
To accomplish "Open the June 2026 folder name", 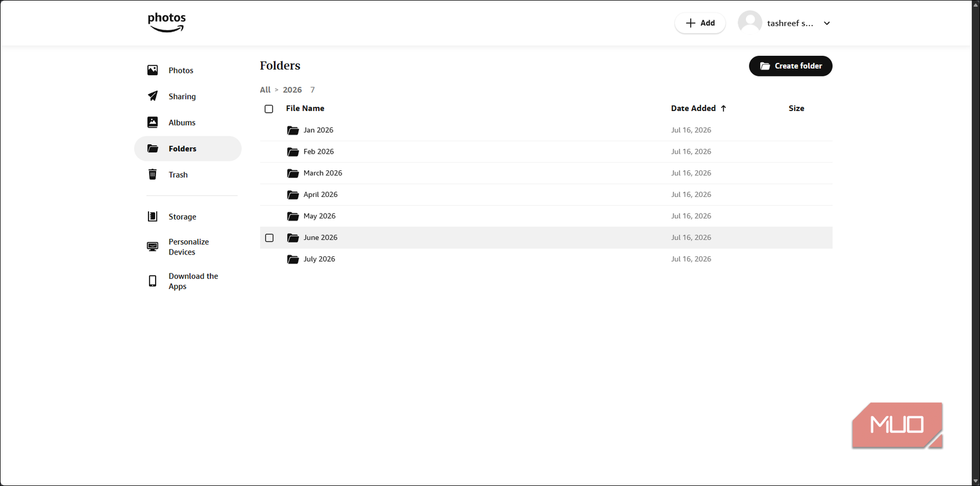I will point(320,237).
